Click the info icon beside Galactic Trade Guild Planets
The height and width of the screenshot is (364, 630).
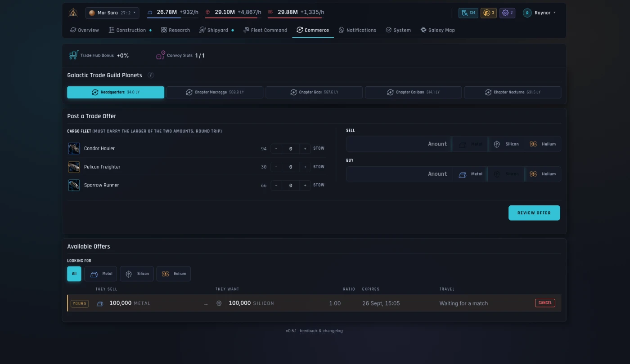[151, 75]
